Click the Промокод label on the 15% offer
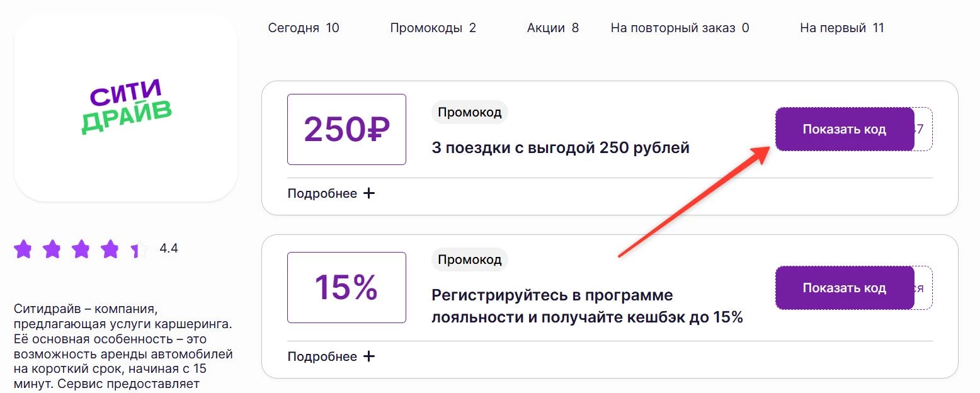980x393 pixels. [x=469, y=259]
